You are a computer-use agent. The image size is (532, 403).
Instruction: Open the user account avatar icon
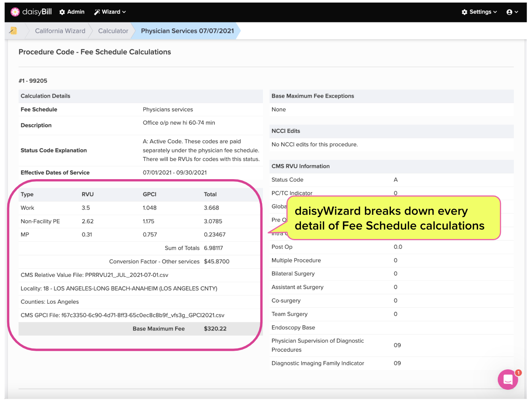pyautogui.click(x=509, y=12)
